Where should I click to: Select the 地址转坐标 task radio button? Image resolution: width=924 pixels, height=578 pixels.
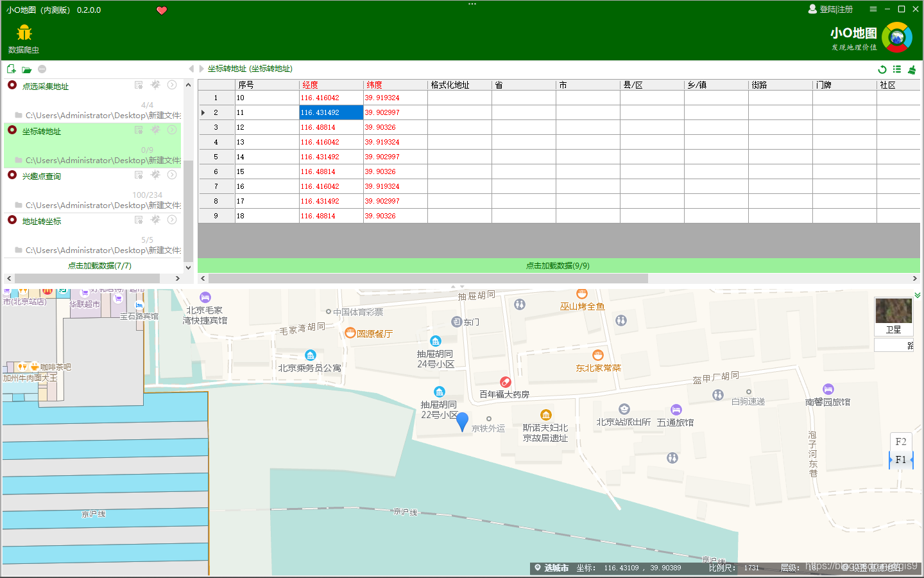point(12,220)
